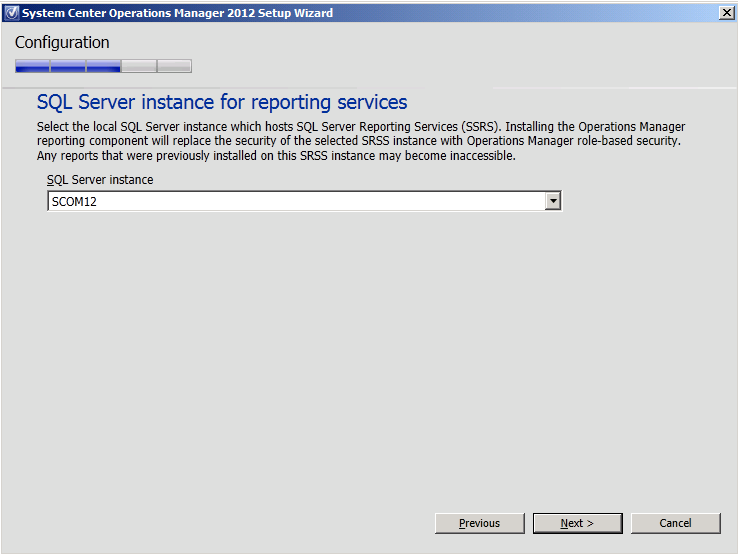
Task: Click the Next button
Action: 578,523
